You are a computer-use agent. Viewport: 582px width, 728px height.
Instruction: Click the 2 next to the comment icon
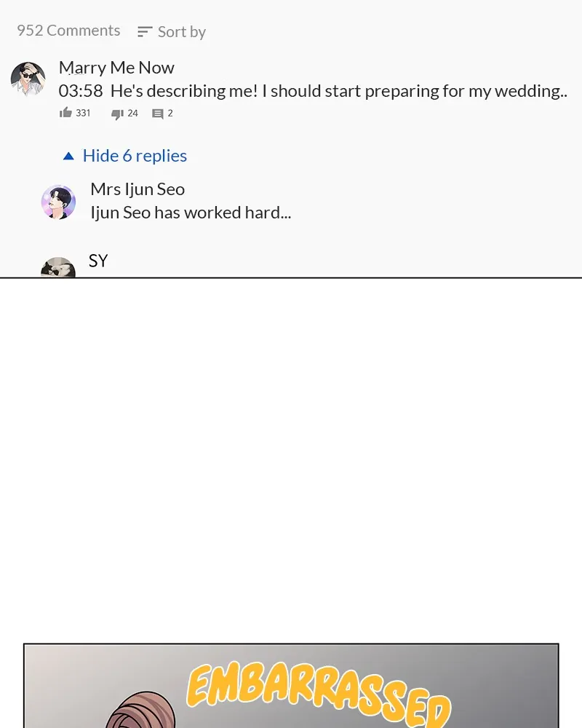click(x=170, y=114)
